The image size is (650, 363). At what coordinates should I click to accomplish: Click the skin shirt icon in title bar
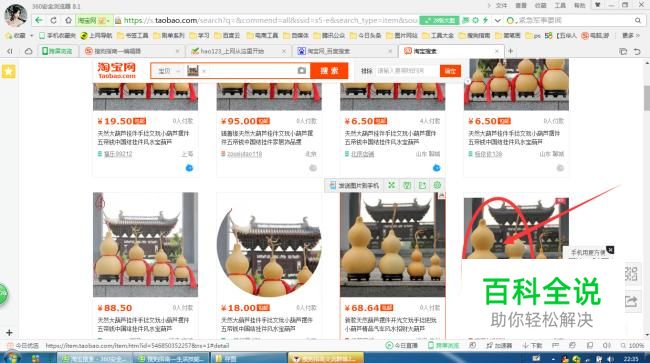click(597, 5)
